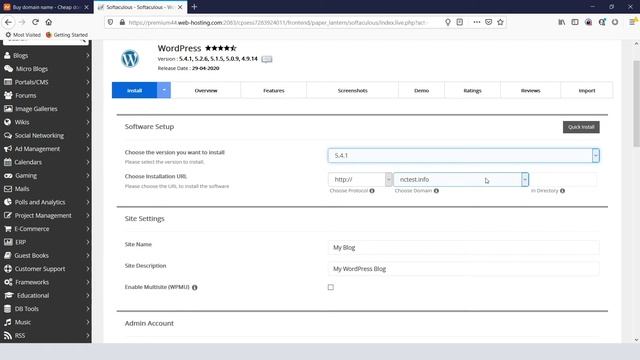Viewport: 640px width, 360px height.
Task: Expand the Frameworks category chevron
Action: [87, 282]
